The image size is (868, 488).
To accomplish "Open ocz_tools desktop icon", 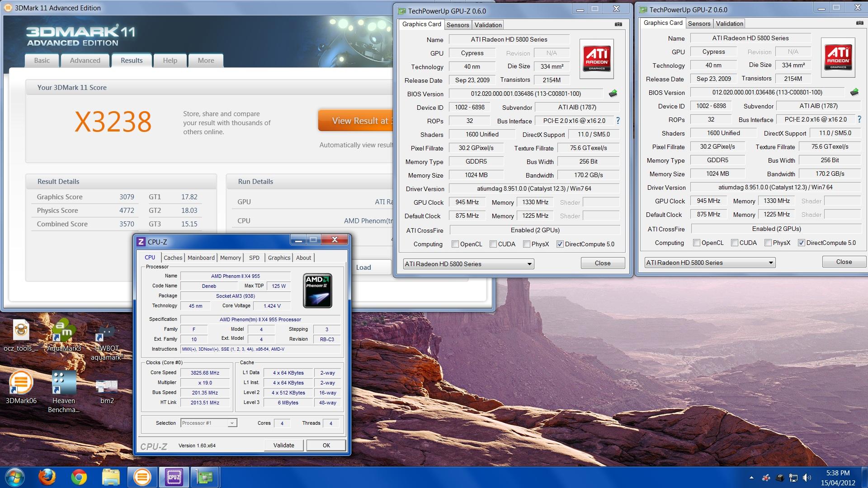I will coord(21,336).
